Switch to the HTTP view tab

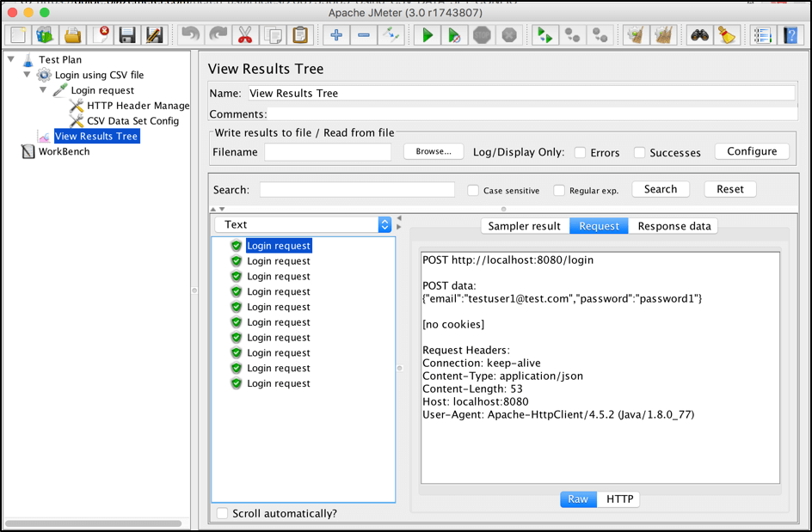click(x=619, y=498)
